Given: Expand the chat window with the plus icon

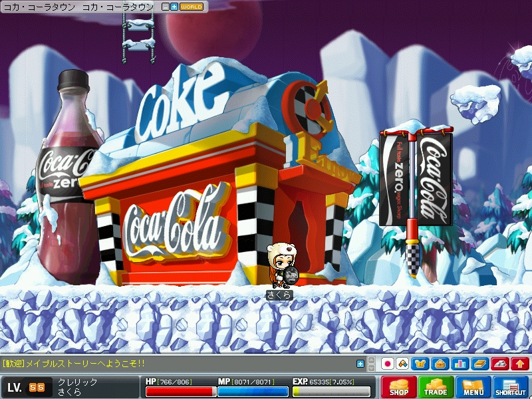Looking at the screenshot, I should pyautogui.click(x=360, y=364).
